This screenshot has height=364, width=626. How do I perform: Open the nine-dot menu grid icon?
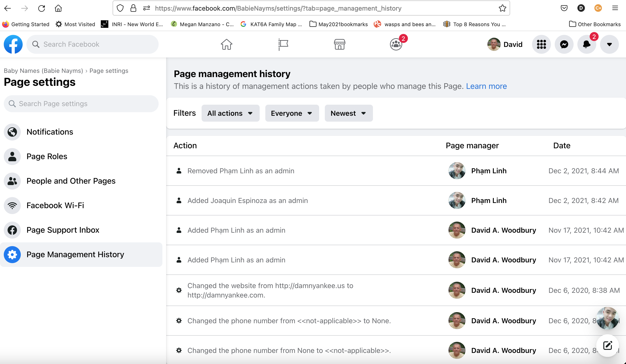click(x=541, y=44)
